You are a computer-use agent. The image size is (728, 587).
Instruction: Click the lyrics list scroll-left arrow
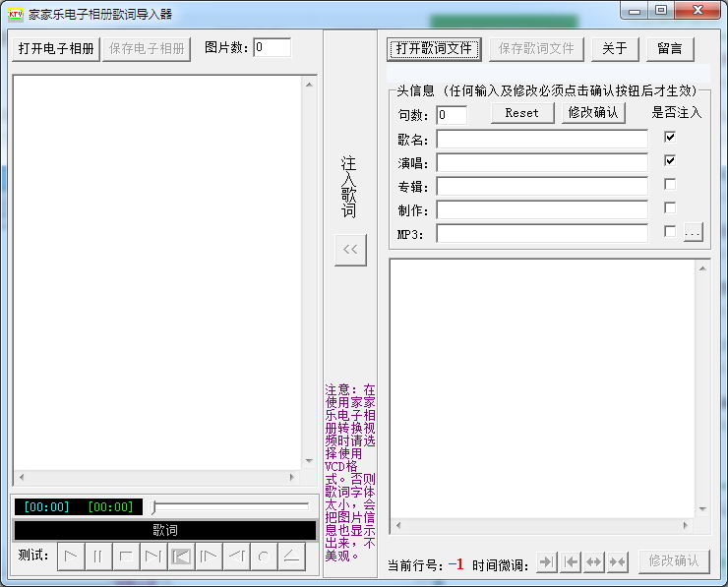(x=398, y=526)
